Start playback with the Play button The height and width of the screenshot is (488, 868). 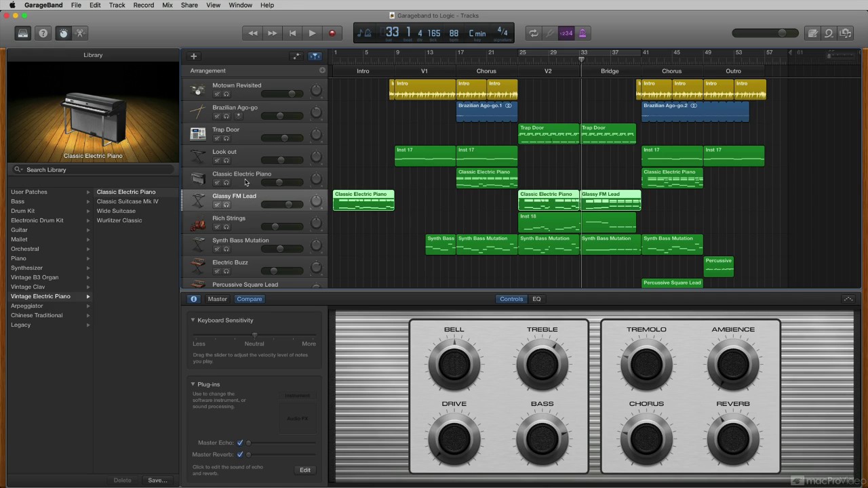(311, 33)
